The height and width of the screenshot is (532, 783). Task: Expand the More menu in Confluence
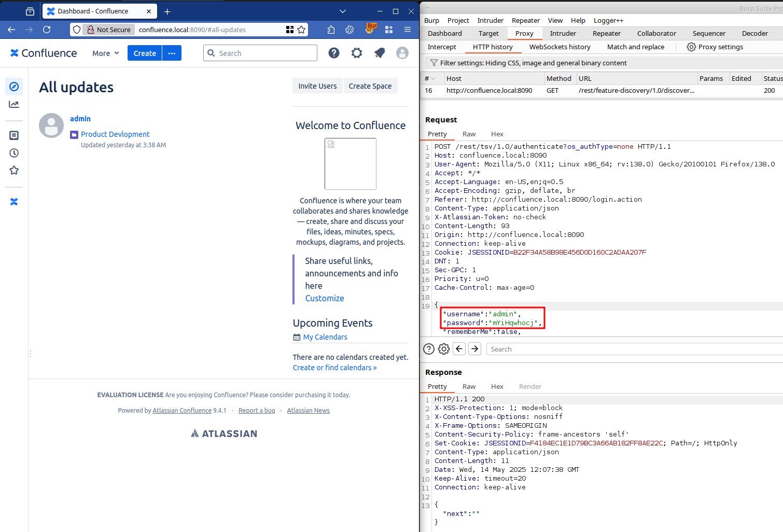[106, 53]
